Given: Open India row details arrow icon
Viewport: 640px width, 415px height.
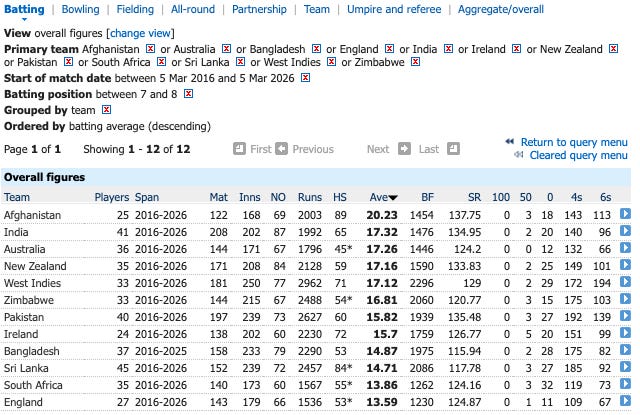Looking at the screenshot, I should 625,231.
